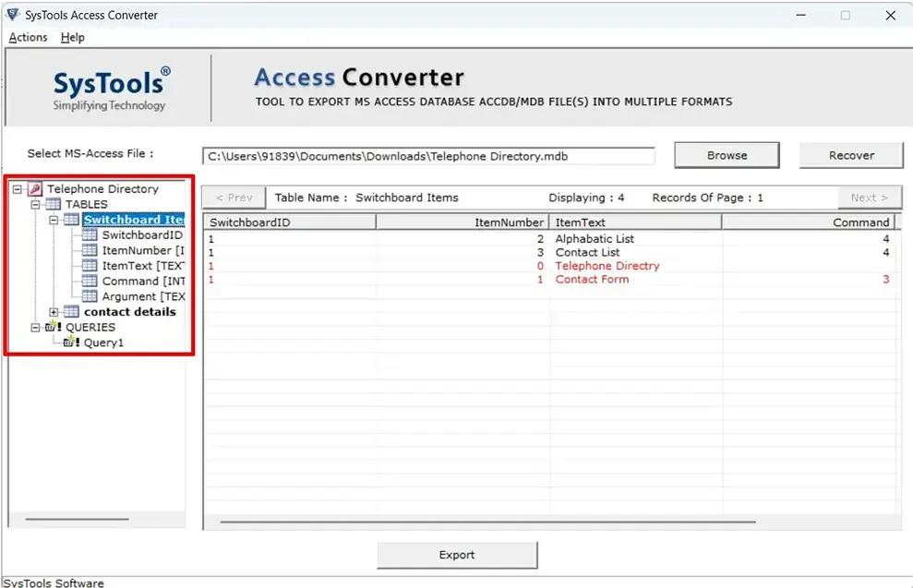The image size is (913, 588).
Task: Select the QUERIES tree label
Action: click(90, 327)
